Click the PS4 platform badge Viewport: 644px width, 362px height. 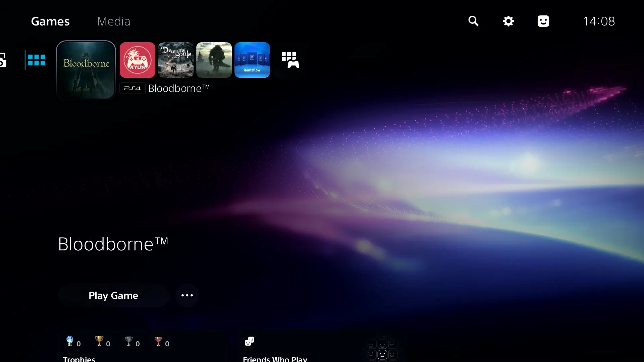click(x=132, y=88)
